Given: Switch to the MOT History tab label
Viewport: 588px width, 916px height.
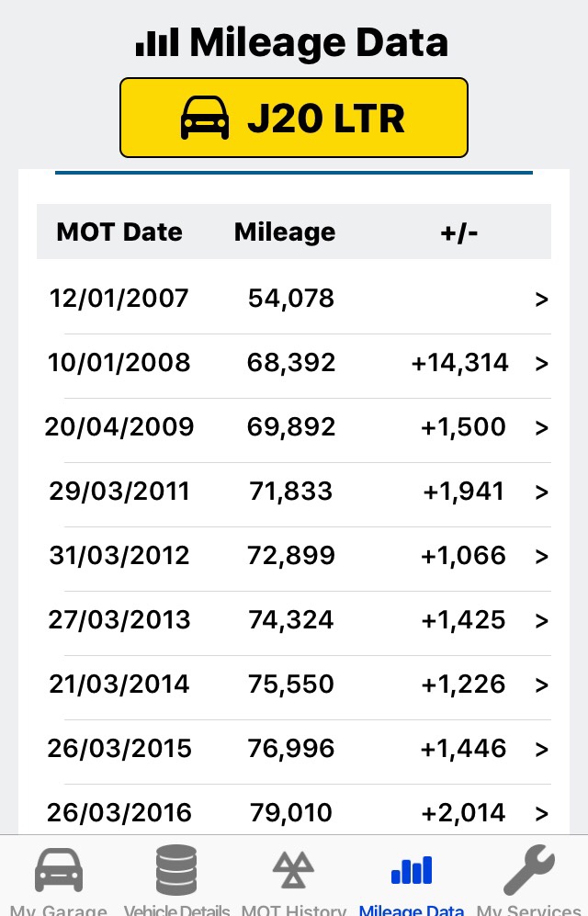Looking at the screenshot, I should pos(294,910).
